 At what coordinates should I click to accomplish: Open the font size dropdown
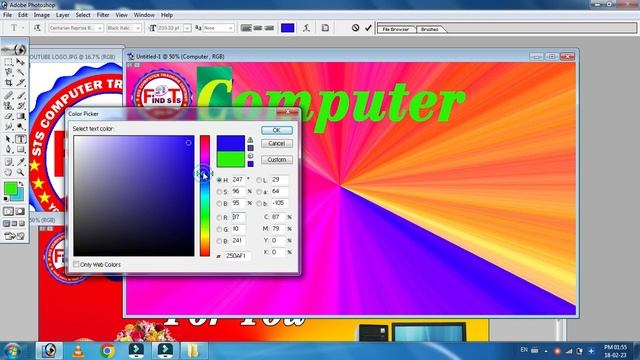tap(187, 28)
